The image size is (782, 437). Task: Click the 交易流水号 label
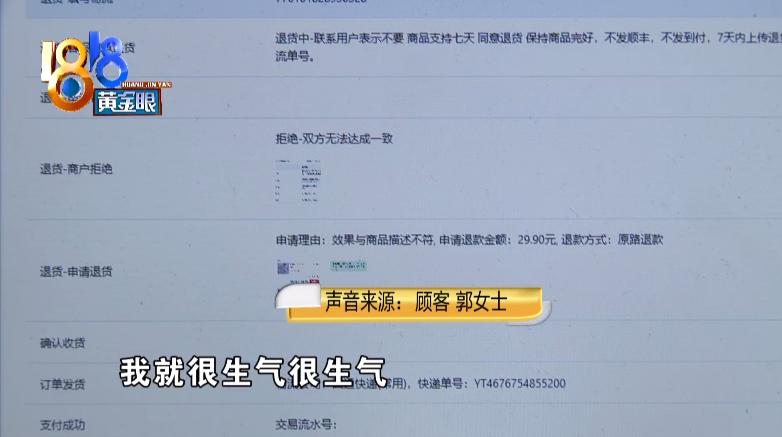coord(306,425)
